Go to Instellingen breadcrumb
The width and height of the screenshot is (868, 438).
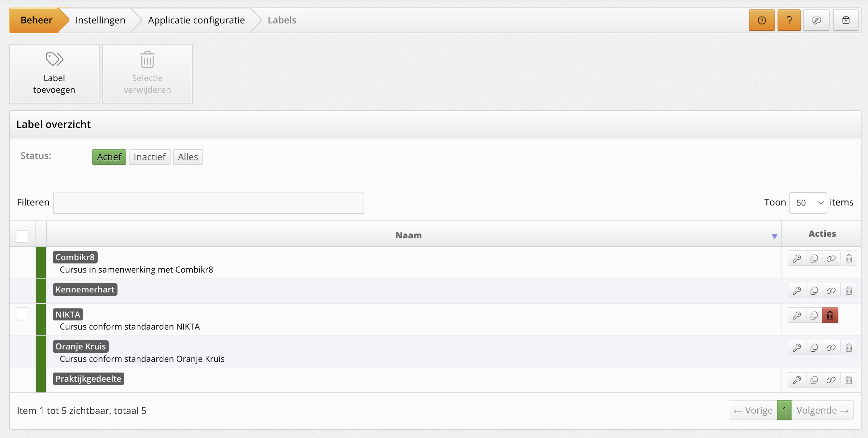point(100,21)
